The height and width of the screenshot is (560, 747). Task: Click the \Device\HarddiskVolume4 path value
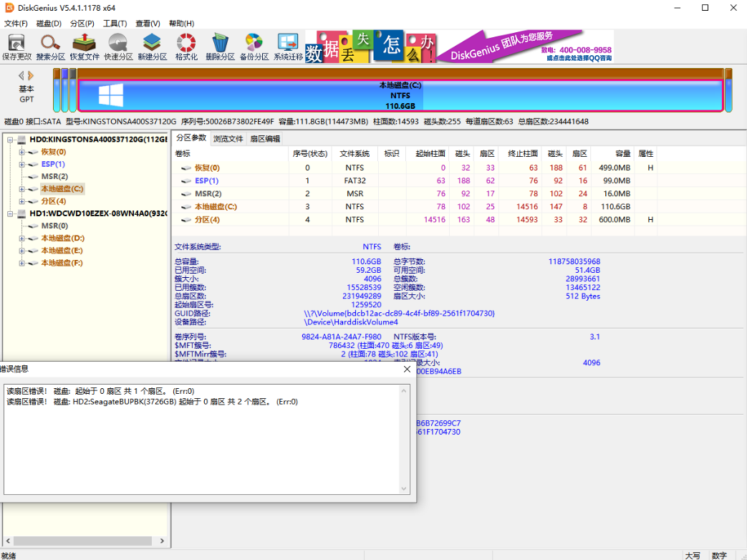pos(351,322)
